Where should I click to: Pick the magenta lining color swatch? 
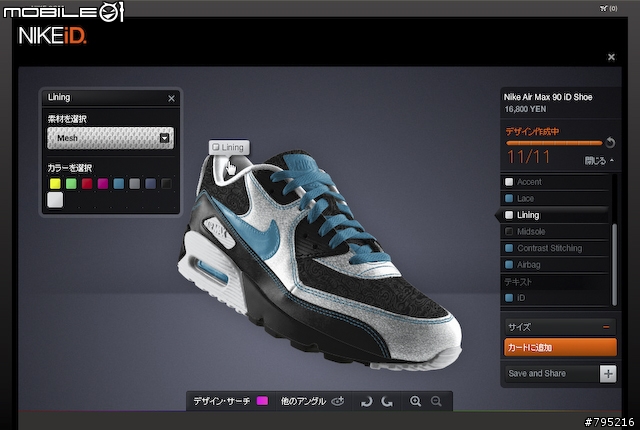click(103, 184)
